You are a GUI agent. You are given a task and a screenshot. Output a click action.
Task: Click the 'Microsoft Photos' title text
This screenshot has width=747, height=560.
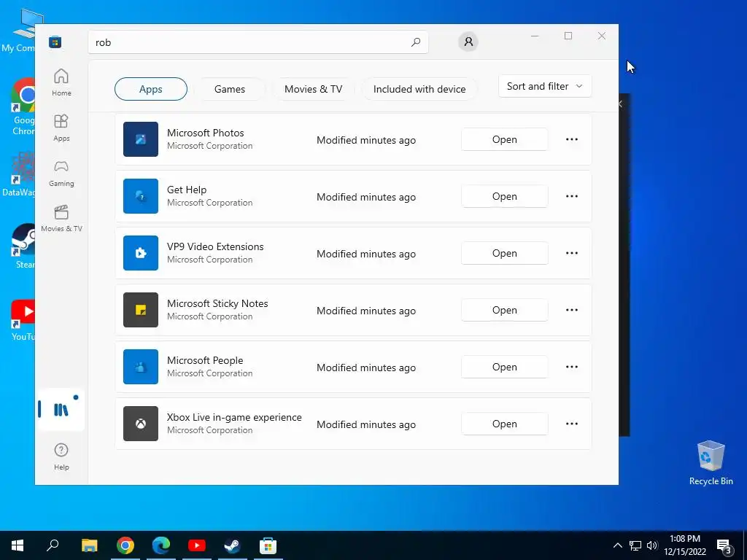[x=205, y=133]
